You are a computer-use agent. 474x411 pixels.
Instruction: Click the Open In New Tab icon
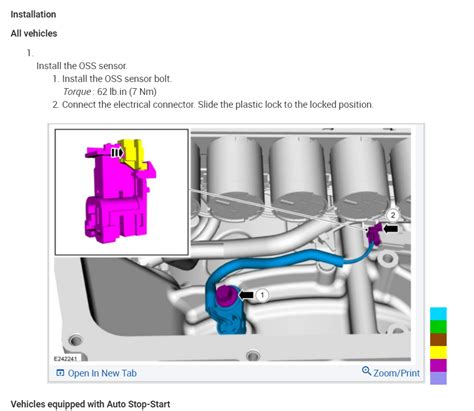pyautogui.click(x=60, y=373)
